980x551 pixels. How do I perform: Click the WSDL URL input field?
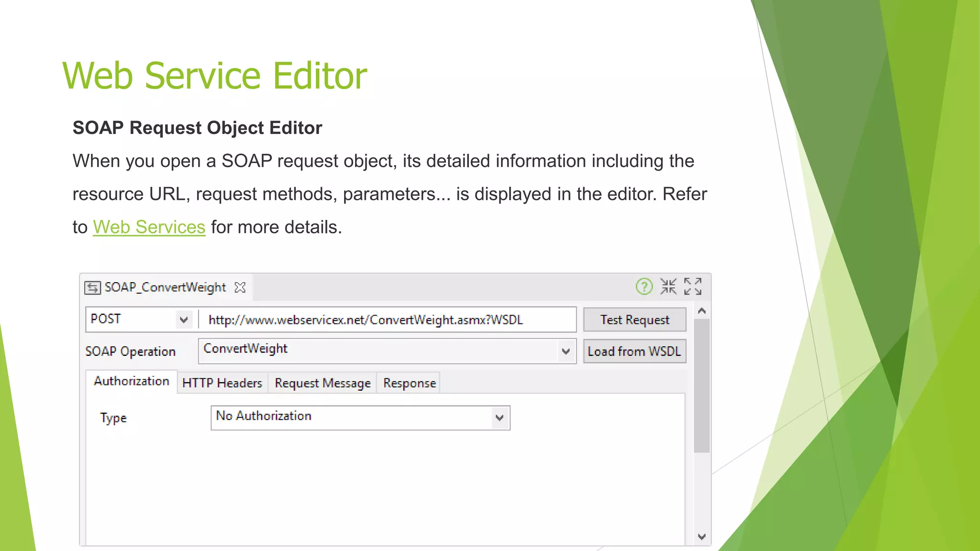pyautogui.click(x=388, y=320)
